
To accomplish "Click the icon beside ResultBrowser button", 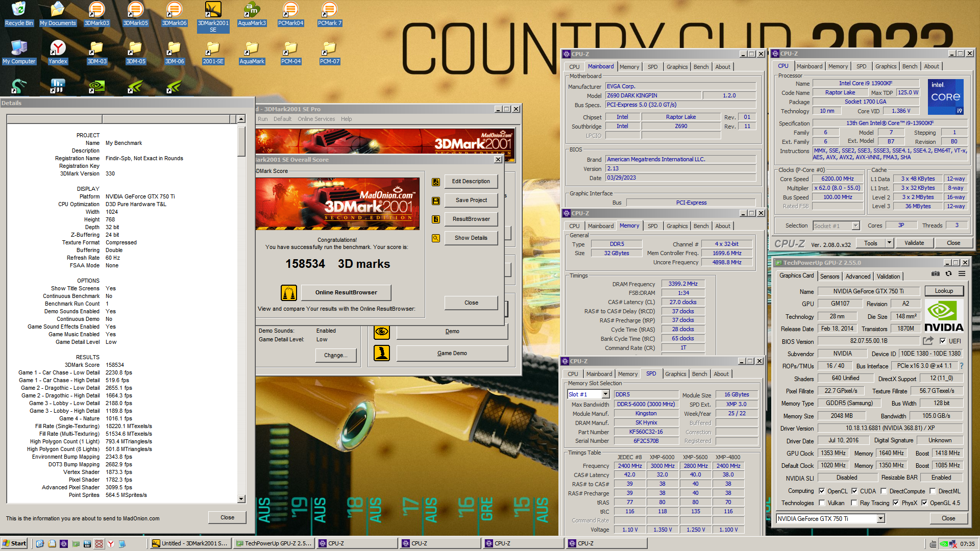I will (x=436, y=219).
